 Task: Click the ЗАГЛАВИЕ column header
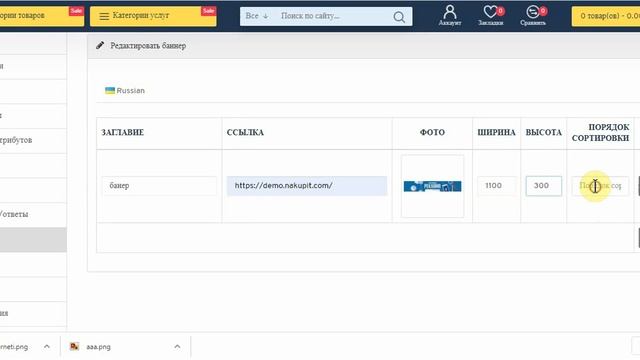click(x=122, y=133)
